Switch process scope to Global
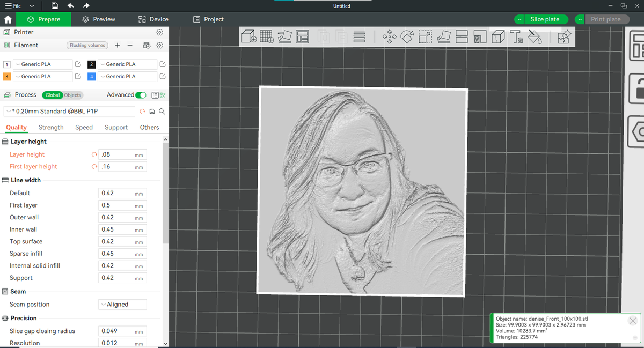Screen dimensions: 644x348 tap(53, 95)
